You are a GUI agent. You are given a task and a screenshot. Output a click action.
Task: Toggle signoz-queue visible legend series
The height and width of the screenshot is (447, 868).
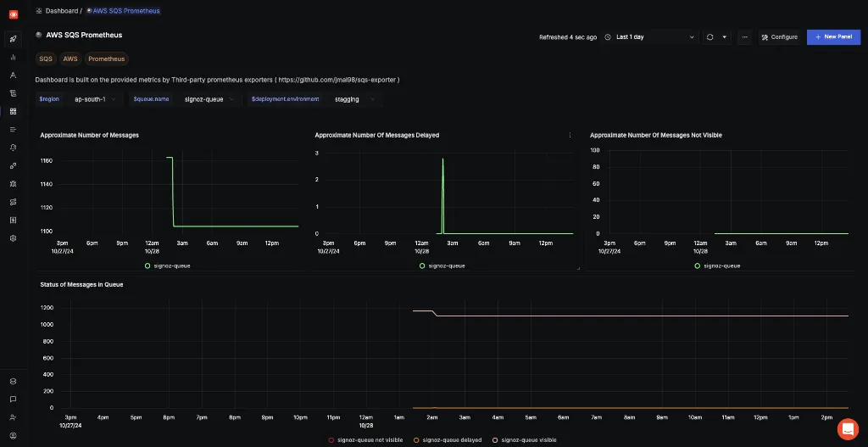click(524, 440)
